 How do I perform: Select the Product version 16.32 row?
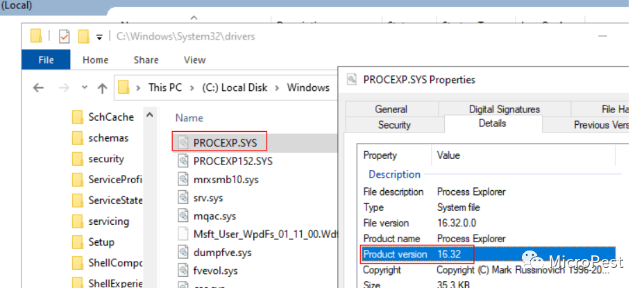tap(489, 254)
